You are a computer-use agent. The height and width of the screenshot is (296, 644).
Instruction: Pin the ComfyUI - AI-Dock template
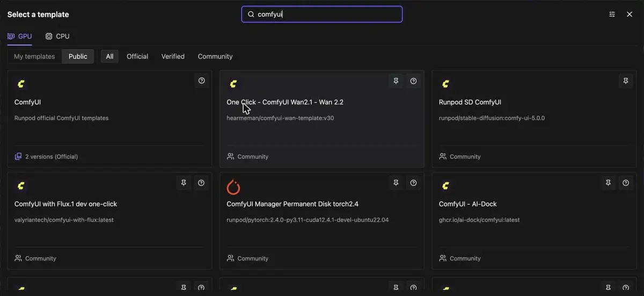[x=608, y=183]
